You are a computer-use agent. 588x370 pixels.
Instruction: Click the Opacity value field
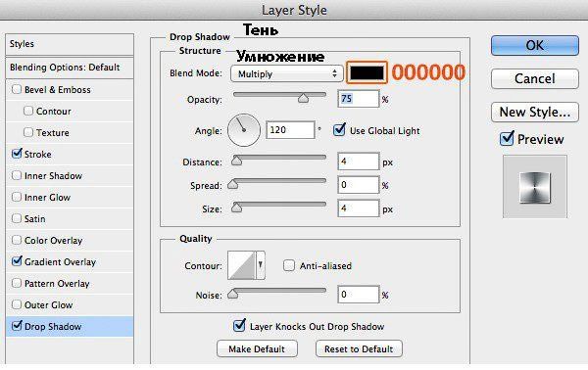click(358, 99)
